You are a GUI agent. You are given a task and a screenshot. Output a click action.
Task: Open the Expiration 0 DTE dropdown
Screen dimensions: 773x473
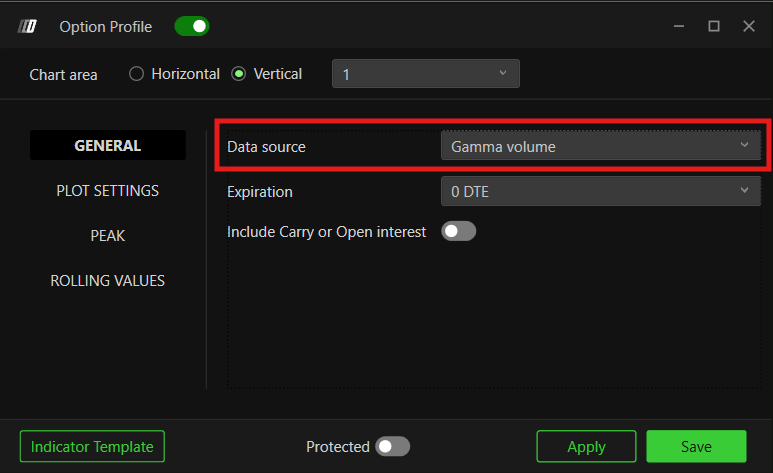tap(600, 191)
